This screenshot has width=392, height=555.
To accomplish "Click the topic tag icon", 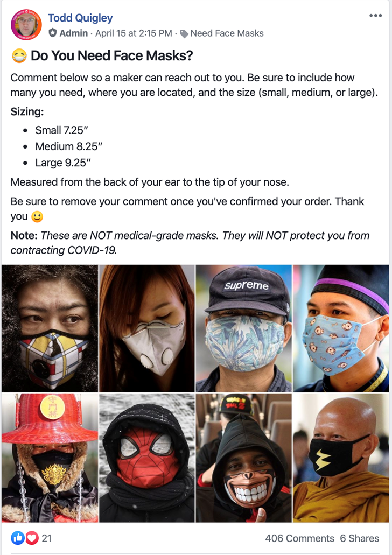I will tap(184, 33).
